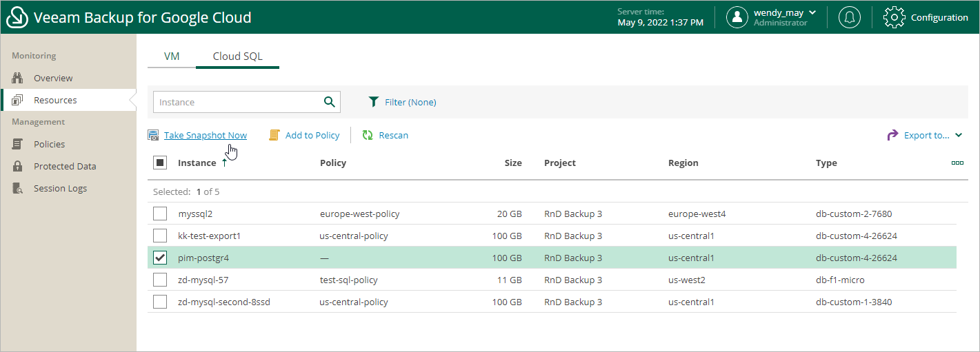The height and width of the screenshot is (352, 980).
Task: Click the Resources sidebar icon
Action: tap(19, 100)
